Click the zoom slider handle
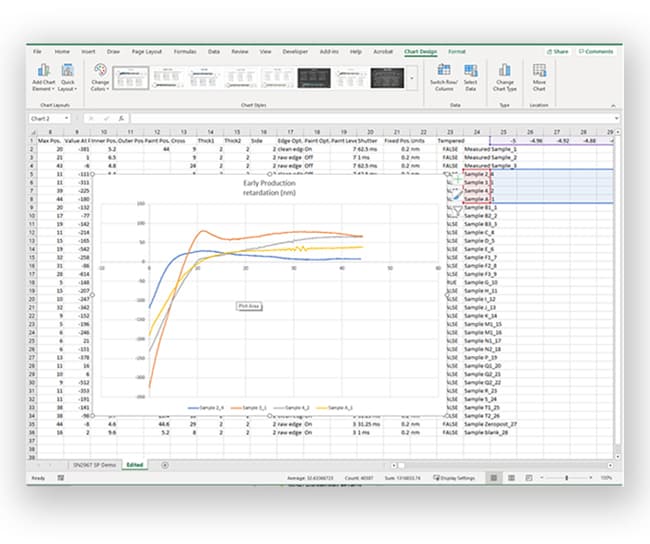 point(566,478)
